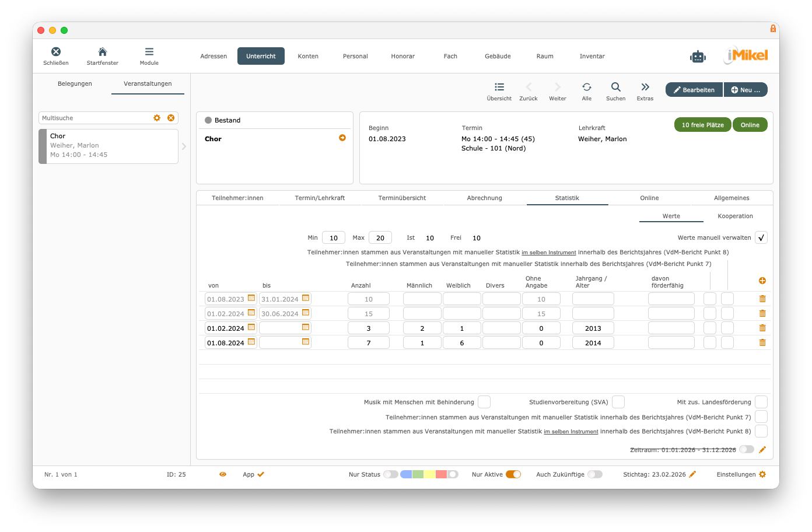812x532 pixels.
Task: Open the Extras double-chevron menu
Action: click(645, 87)
